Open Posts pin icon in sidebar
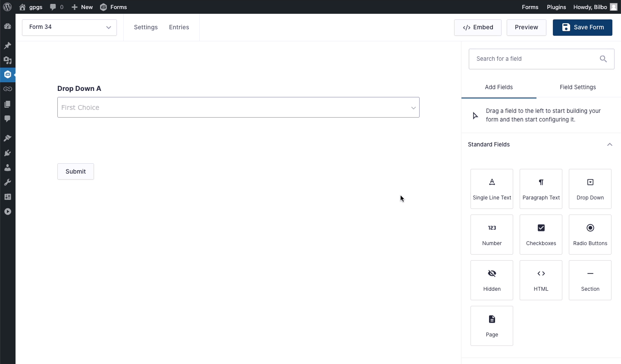621x364 pixels. [7, 46]
